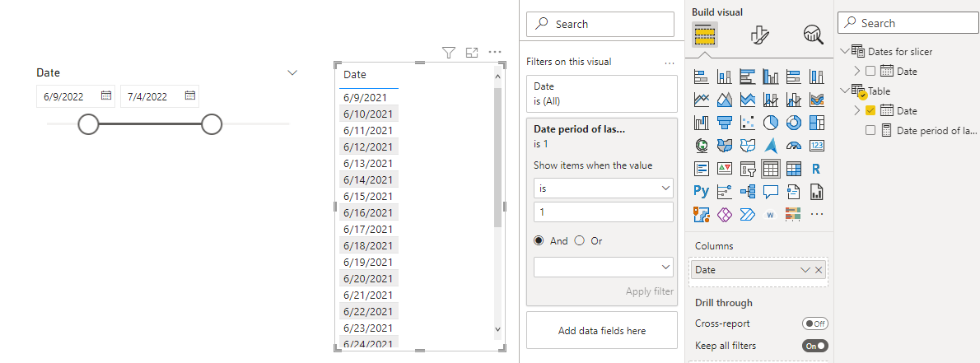Click the table's vertical scrollbar
This screenshot has height=363, width=980.
click(497, 157)
